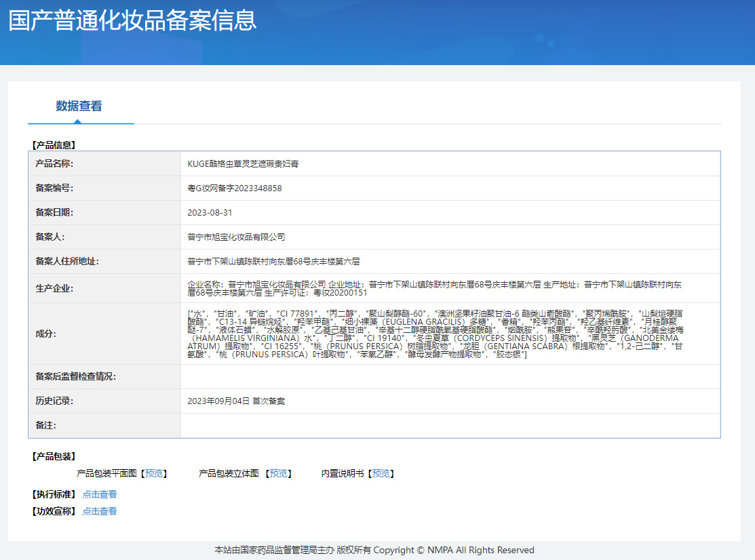Viewport: 755px width, 560px height.
Task: Click the product name KUGE酷格虫草灵芝遮瑕贵妇膏
Action: point(243,164)
